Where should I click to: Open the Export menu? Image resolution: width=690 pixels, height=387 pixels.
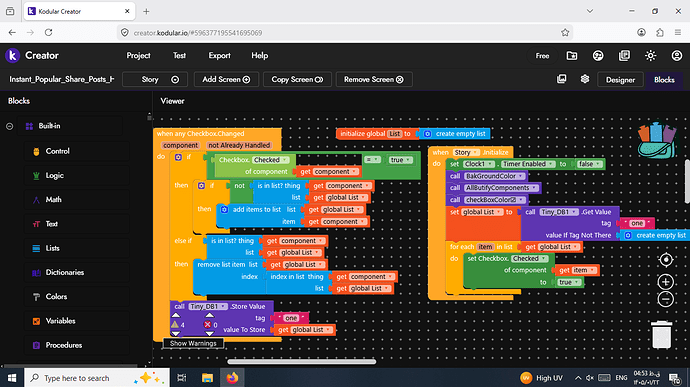pyautogui.click(x=219, y=55)
